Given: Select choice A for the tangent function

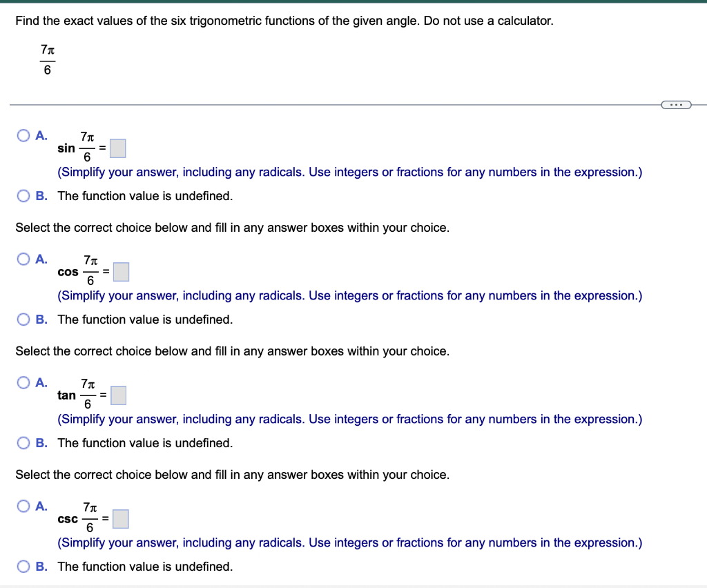Looking at the screenshot, I should tap(23, 382).
